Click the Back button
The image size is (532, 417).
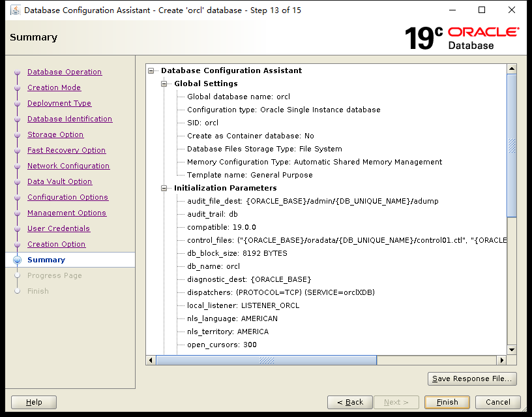(350, 402)
